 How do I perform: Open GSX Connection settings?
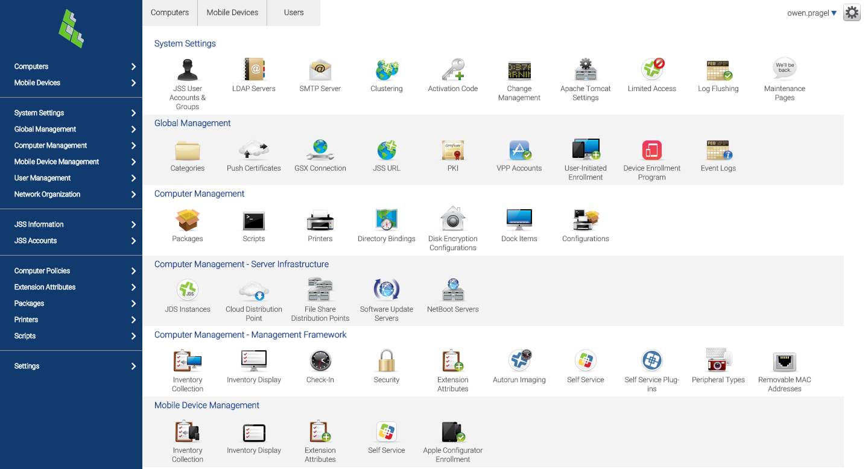pos(320,150)
